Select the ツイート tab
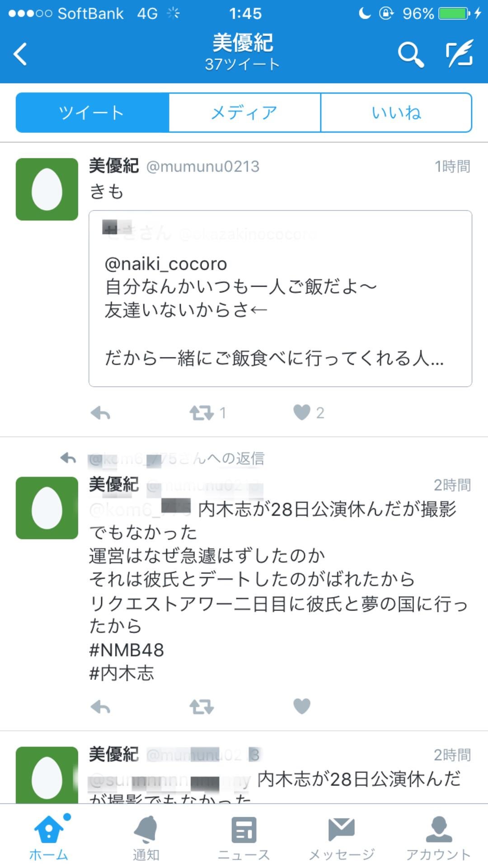This screenshot has height=868, width=488. pos(92,113)
